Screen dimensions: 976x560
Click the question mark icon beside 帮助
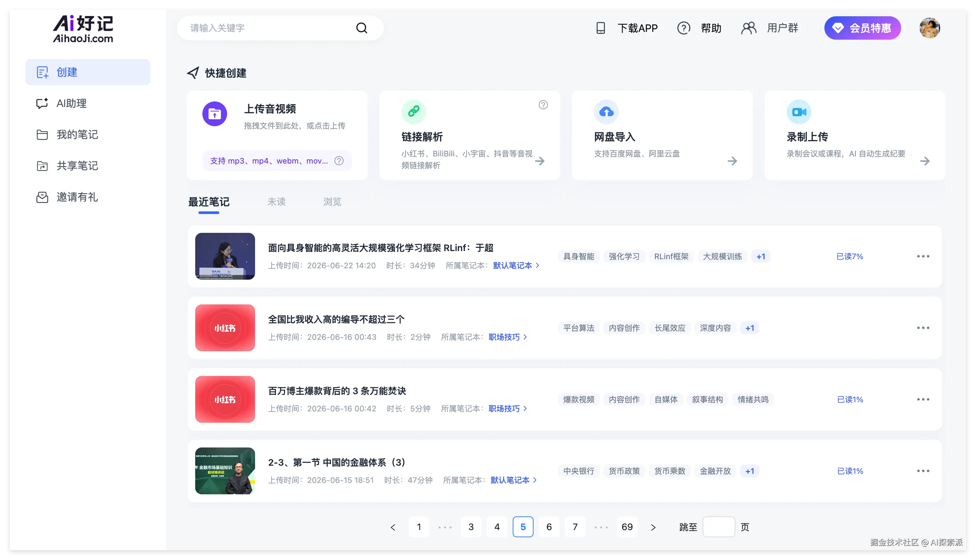pyautogui.click(x=683, y=28)
